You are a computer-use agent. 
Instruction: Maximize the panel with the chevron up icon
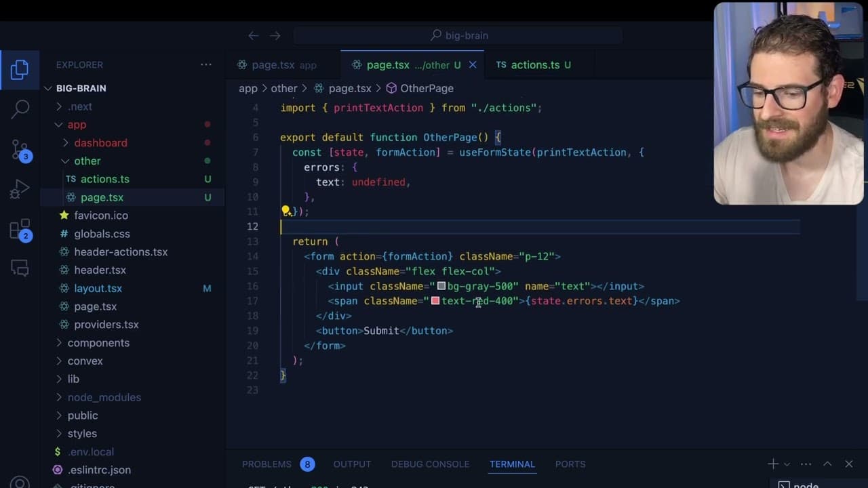827,464
